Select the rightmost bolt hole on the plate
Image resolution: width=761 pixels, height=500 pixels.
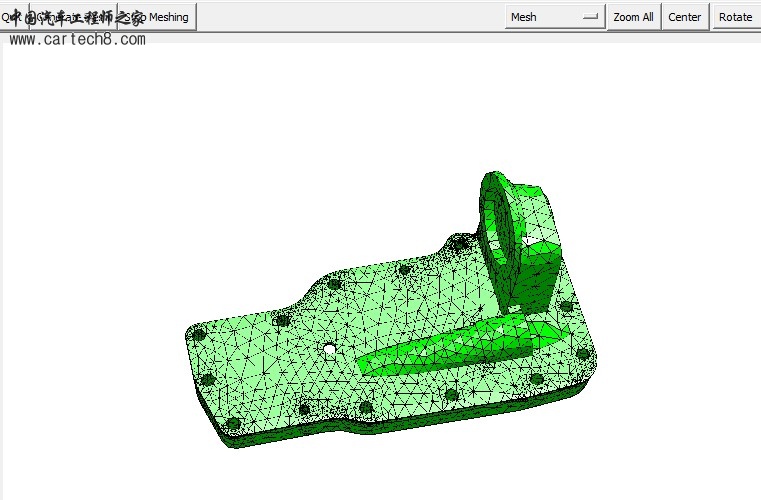coord(583,352)
